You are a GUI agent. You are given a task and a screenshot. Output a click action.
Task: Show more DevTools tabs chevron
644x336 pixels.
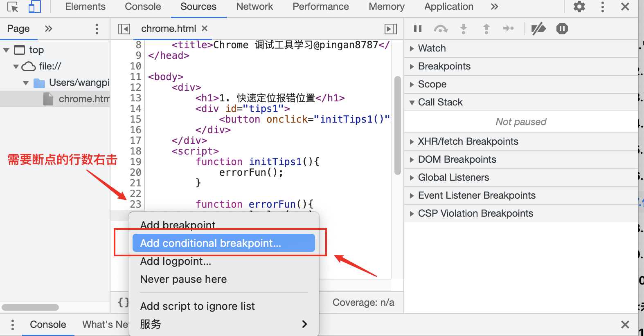pos(494,7)
